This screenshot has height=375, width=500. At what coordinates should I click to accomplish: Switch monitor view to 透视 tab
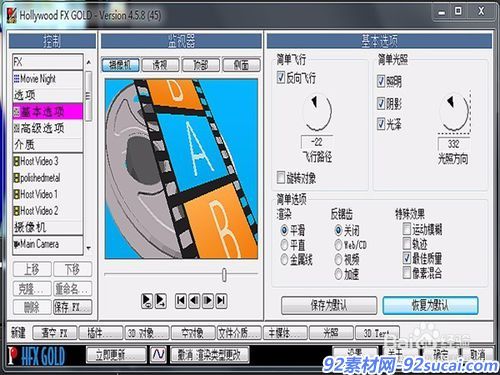coord(160,65)
